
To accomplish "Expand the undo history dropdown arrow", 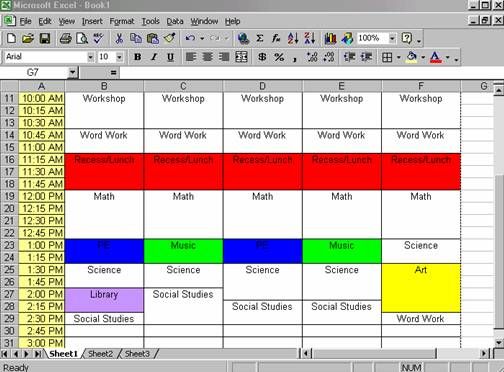I will pos(202,39).
